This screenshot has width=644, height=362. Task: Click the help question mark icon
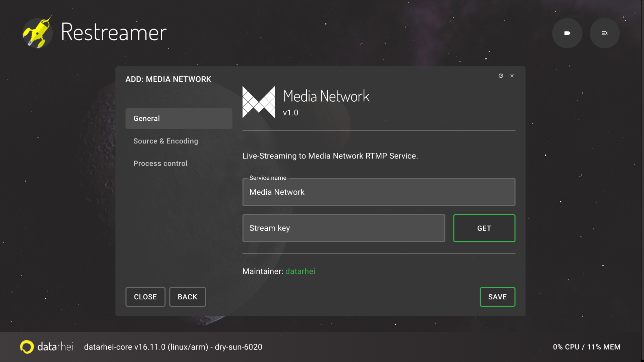501,76
